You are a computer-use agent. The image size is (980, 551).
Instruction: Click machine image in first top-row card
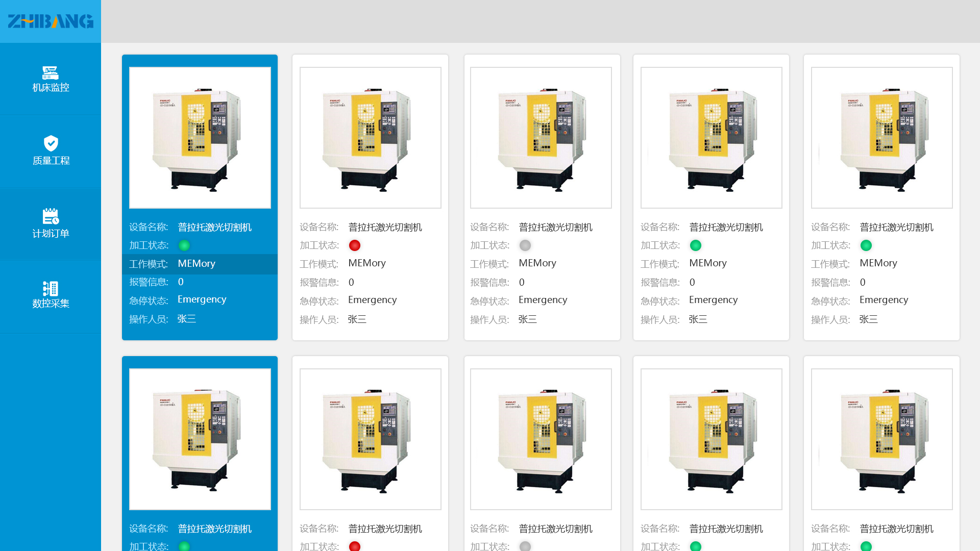200,138
